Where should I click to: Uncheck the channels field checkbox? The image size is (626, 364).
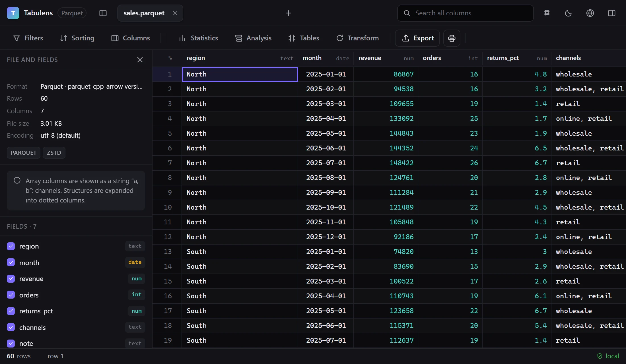[x=11, y=327]
